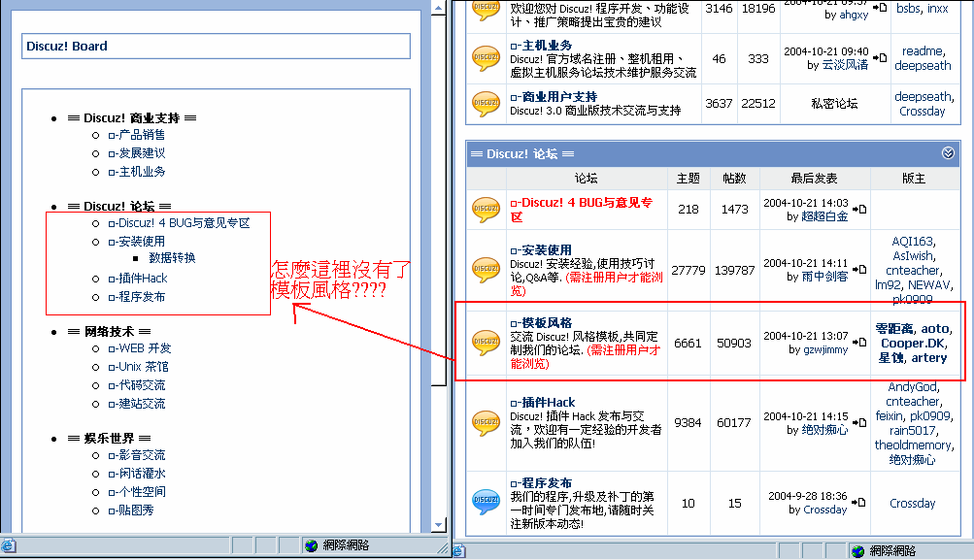Open last post icon in 主机业务 row

pyautogui.click(x=880, y=57)
